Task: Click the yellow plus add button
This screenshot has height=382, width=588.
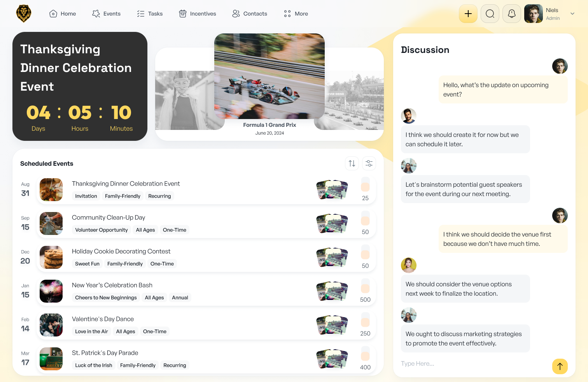Action: click(x=468, y=14)
